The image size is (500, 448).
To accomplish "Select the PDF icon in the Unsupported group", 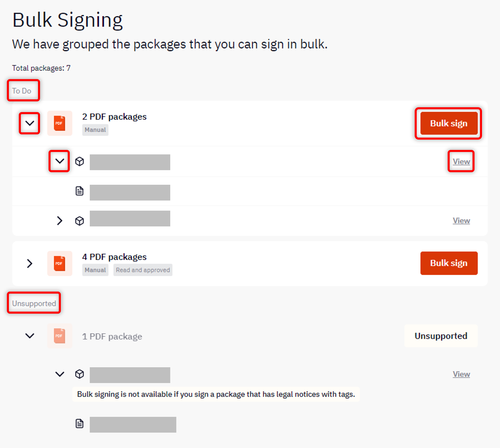I will tap(59, 336).
